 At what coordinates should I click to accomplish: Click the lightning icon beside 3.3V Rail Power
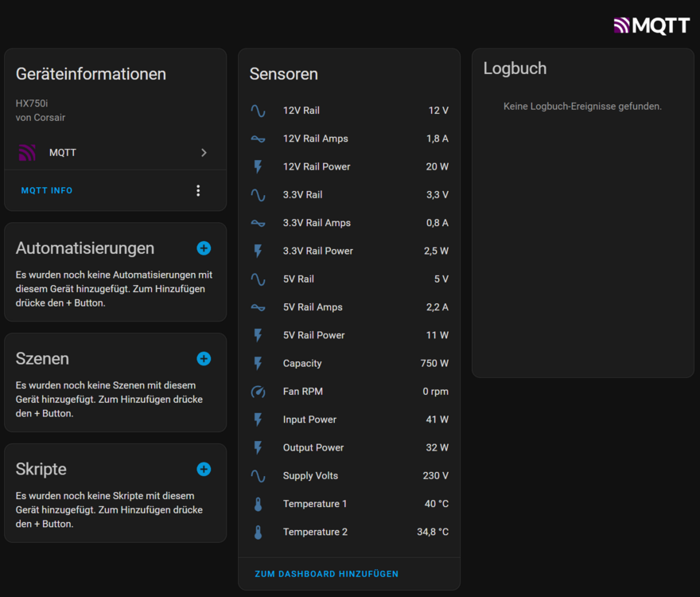(258, 251)
